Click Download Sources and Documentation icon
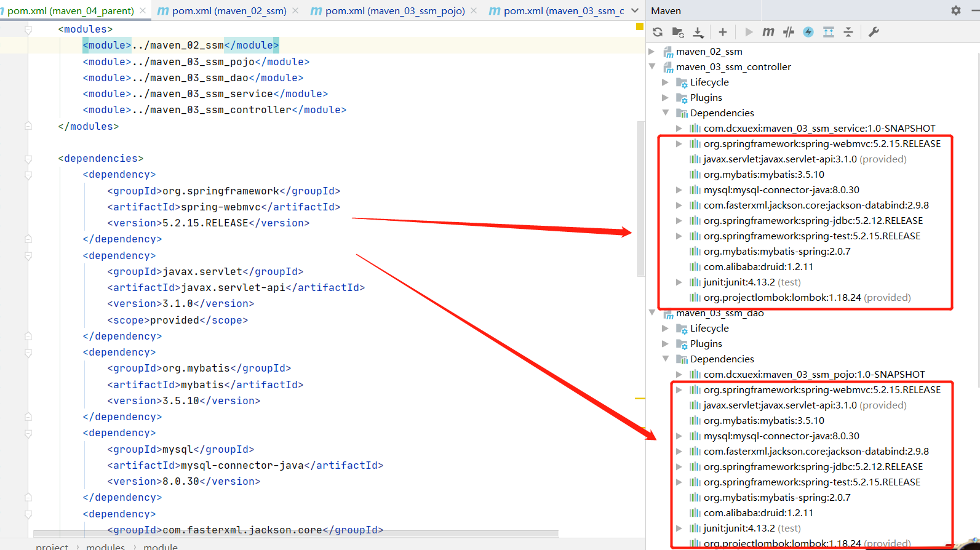Viewport: 980px width, 550px height. [x=698, y=32]
